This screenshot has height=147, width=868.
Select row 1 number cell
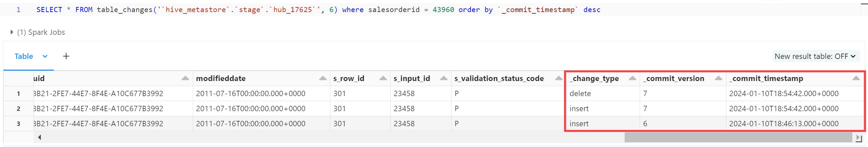click(18, 94)
